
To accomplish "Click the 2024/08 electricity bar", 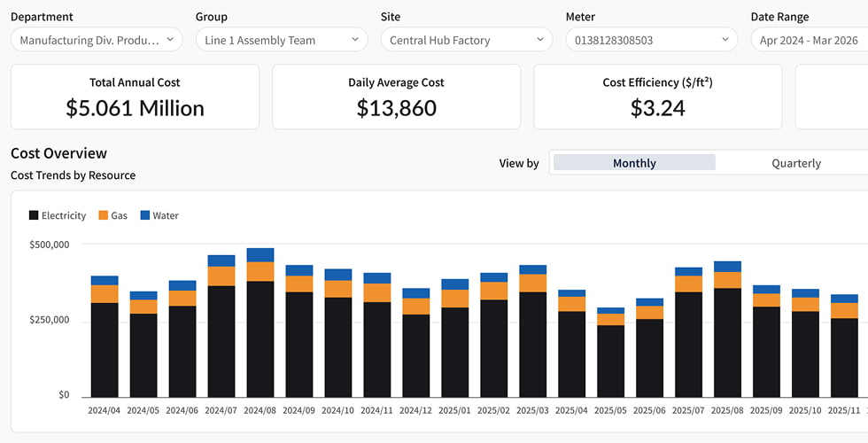I will pos(260,338).
